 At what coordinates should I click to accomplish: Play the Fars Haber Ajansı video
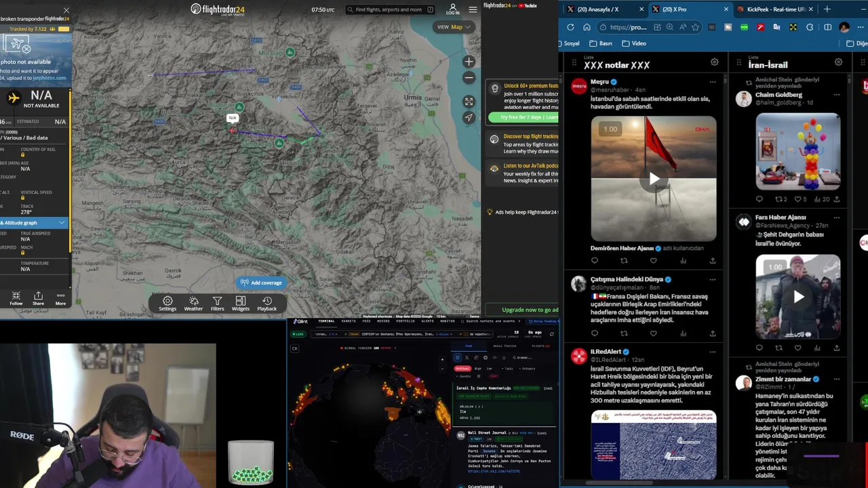(798, 296)
